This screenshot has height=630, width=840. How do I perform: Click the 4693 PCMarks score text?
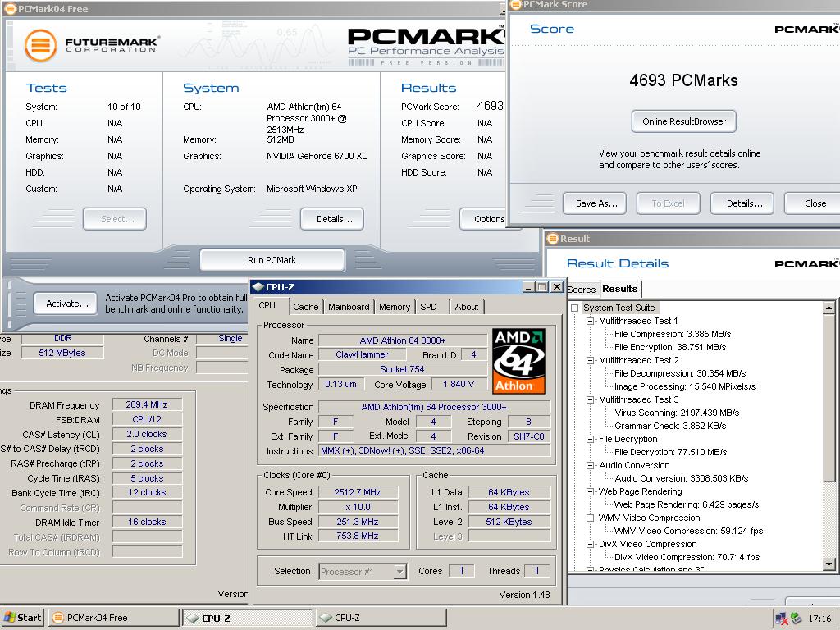coord(683,80)
